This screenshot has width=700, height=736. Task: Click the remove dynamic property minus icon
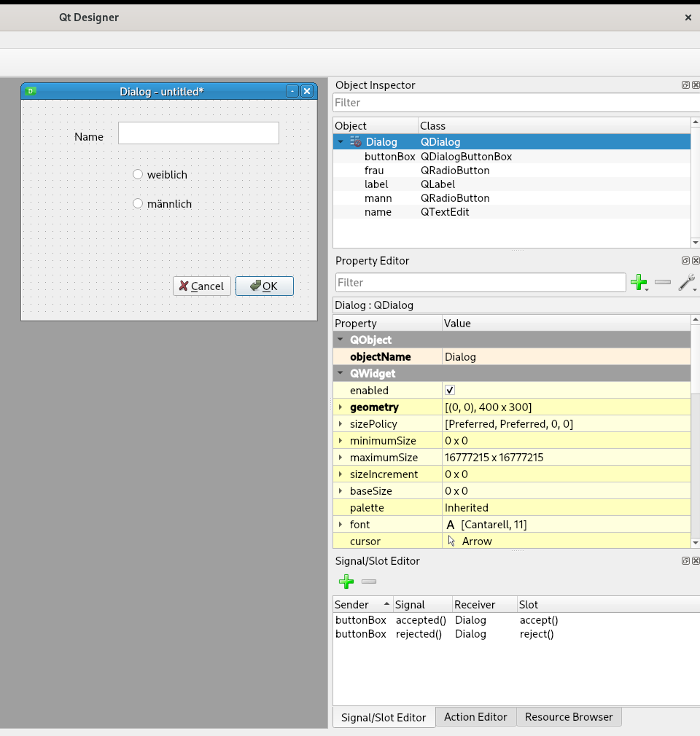(x=662, y=282)
